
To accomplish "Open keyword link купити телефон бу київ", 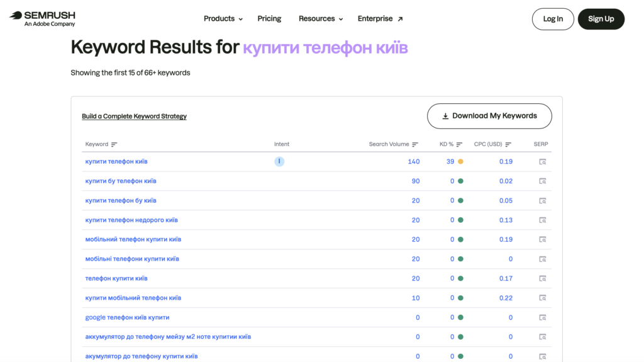I will (121, 200).
